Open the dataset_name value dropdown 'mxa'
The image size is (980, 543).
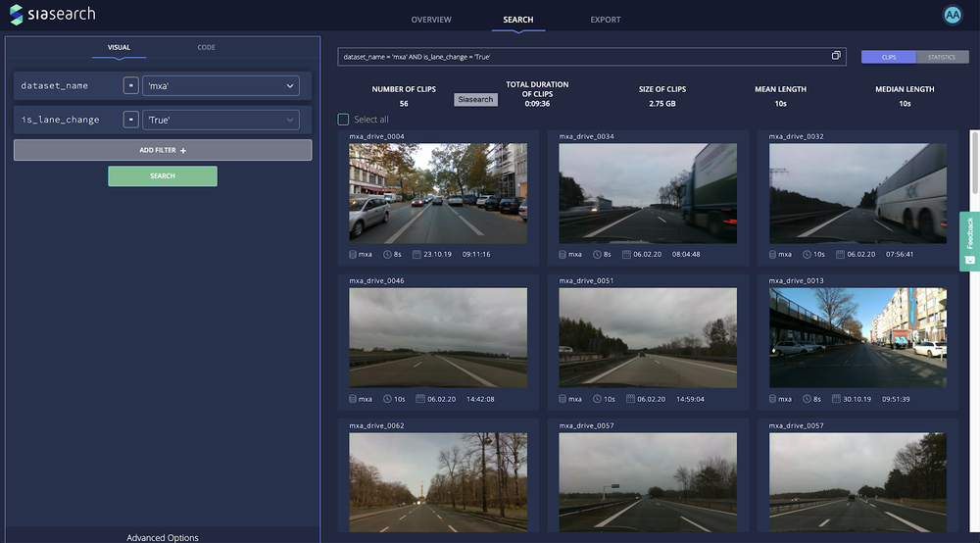220,85
